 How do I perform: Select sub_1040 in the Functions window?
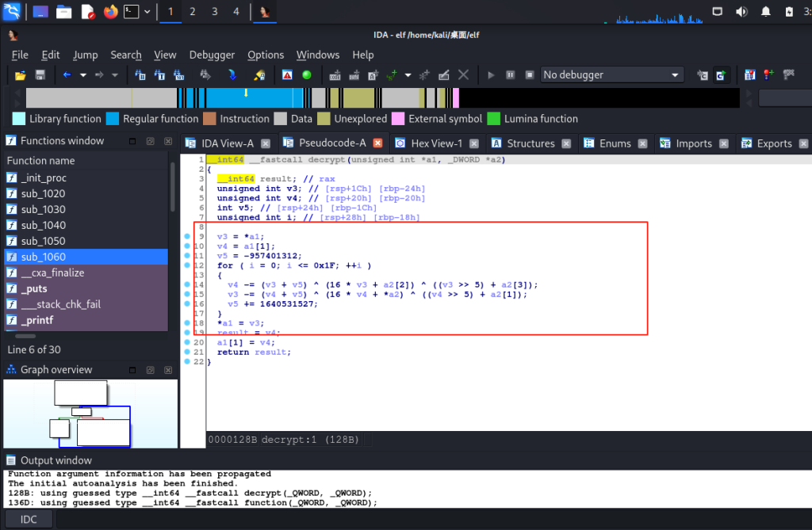(86, 225)
